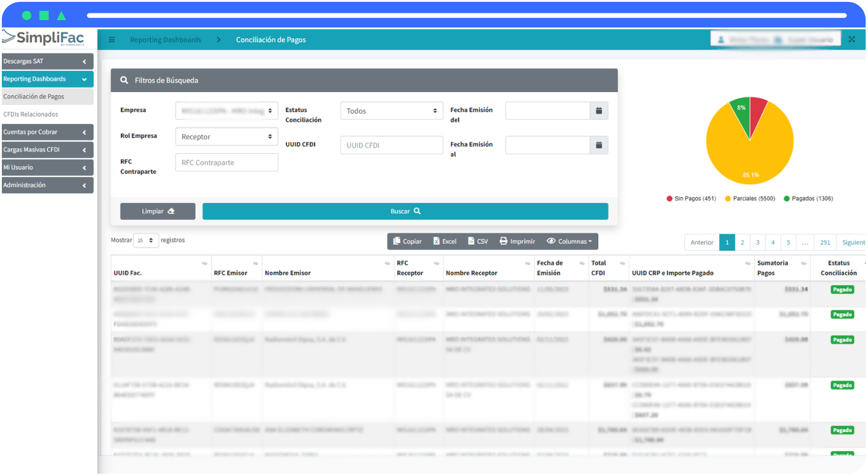Export table as CSV file
The height and width of the screenshot is (476, 868).
478,241
